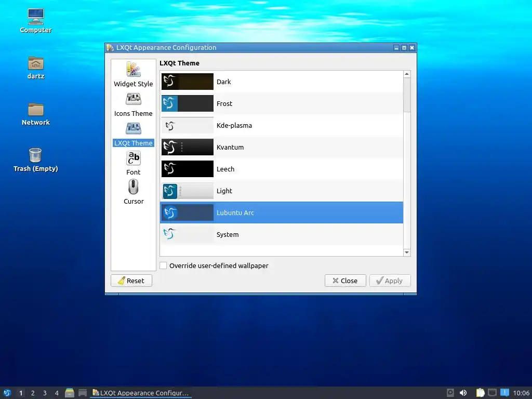Click the blue notification tray icon
The height and width of the screenshot is (399, 532).
pos(504,393)
